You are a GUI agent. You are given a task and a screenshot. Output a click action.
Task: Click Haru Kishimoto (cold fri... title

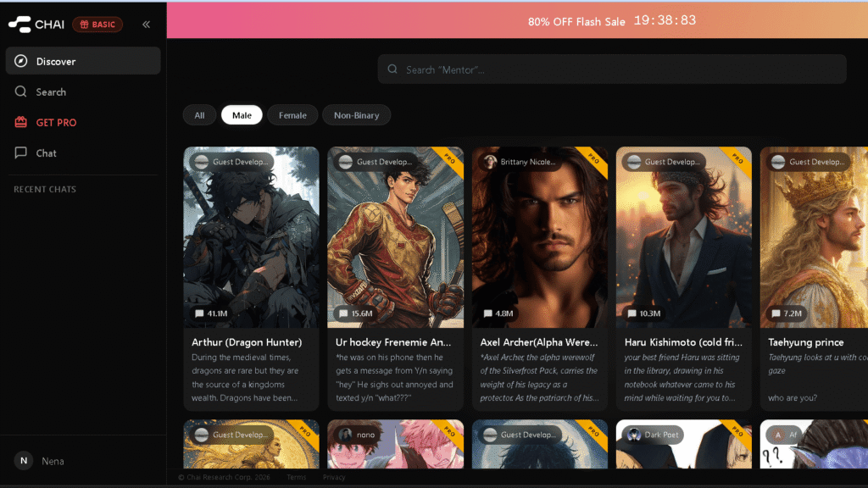683,342
